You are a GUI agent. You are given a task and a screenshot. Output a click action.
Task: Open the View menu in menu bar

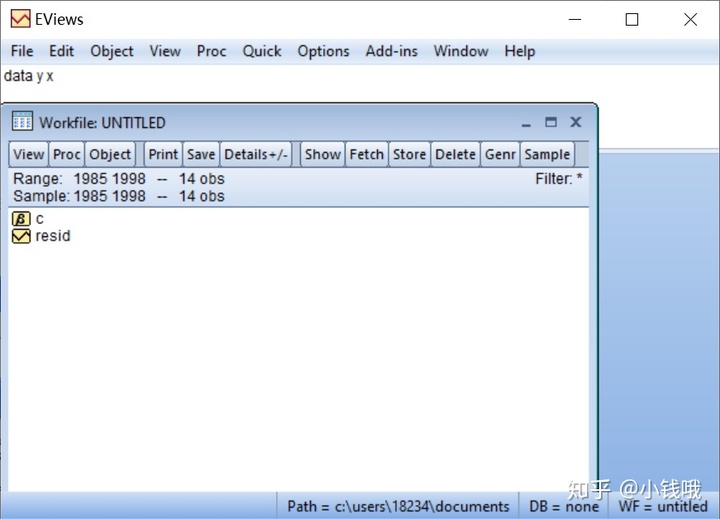[x=165, y=51]
